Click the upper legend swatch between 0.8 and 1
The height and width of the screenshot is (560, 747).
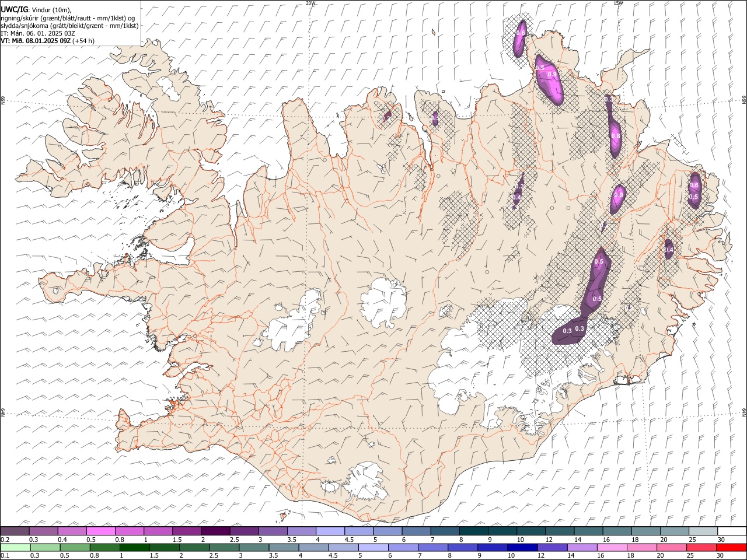point(130,531)
